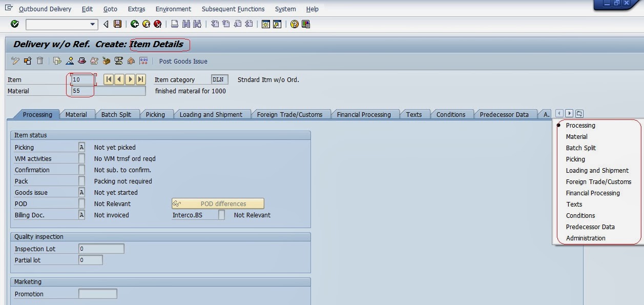Open the Edit menu

click(x=87, y=9)
